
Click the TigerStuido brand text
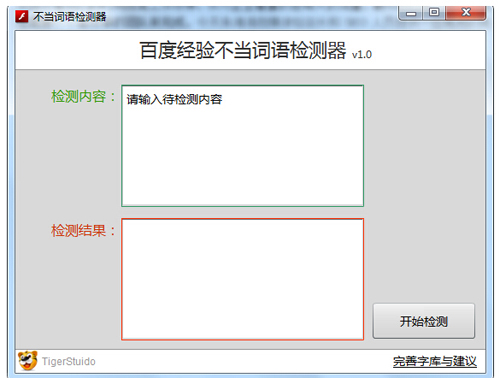pyautogui.click(x=69, y=361)
